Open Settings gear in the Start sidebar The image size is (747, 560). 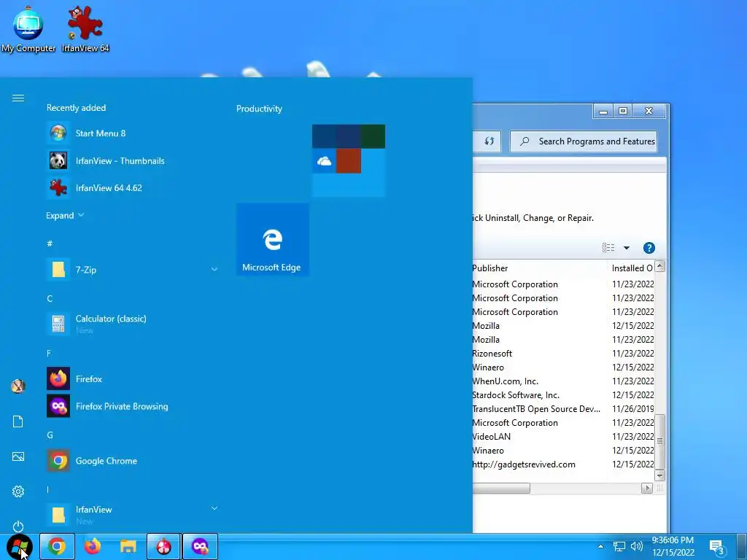coord(18,491)
